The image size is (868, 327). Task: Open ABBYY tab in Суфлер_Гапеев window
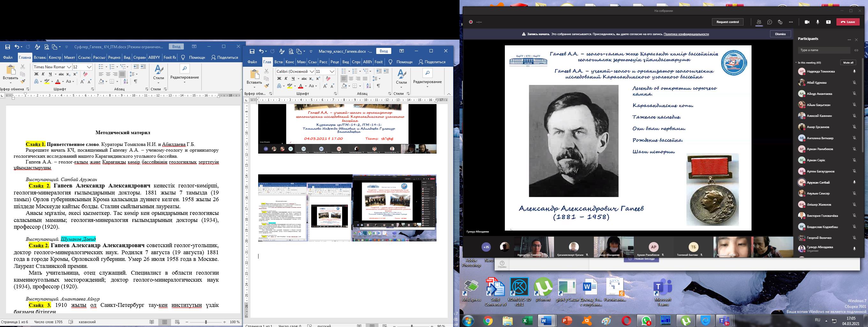pos(154,57)
